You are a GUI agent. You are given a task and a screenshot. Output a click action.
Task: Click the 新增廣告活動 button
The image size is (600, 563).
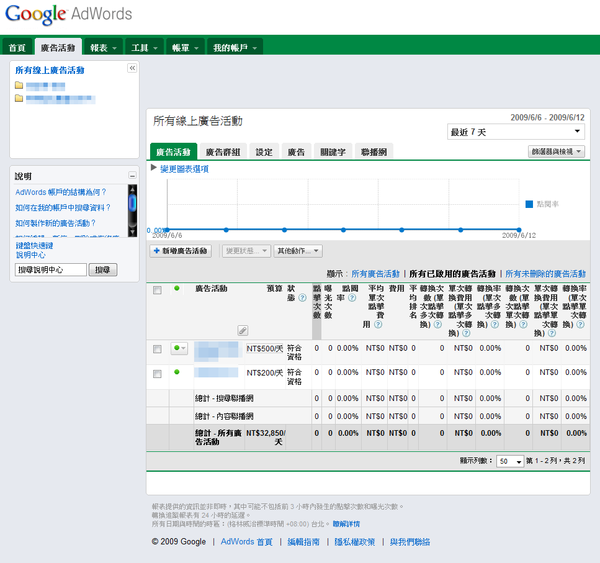181,251
